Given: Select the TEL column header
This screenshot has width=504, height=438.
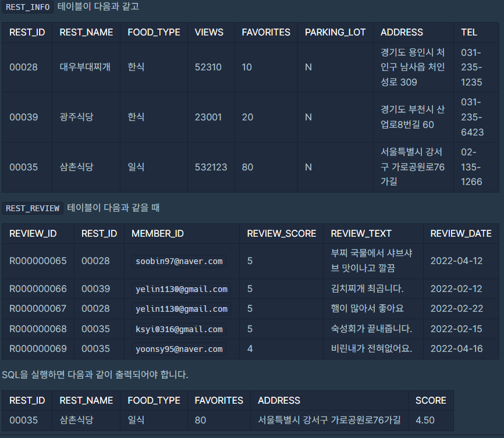Looking at the screenshot, I should [x=469, y=32].
